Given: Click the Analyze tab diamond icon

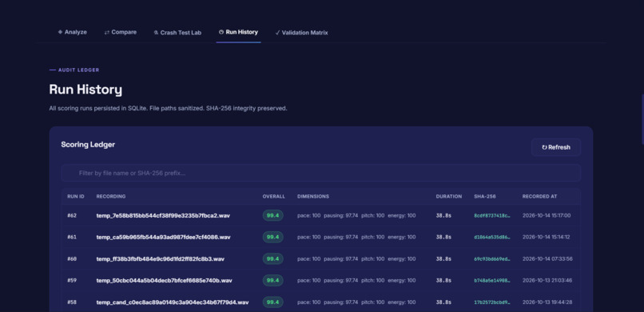Looking at the screenshot, I should click(x=60, y=32).
